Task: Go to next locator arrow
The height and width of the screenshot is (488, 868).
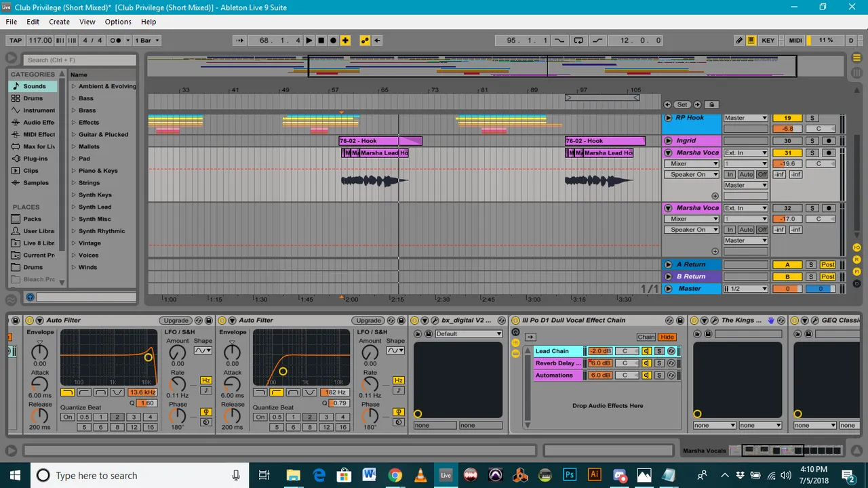Action: 697,104
